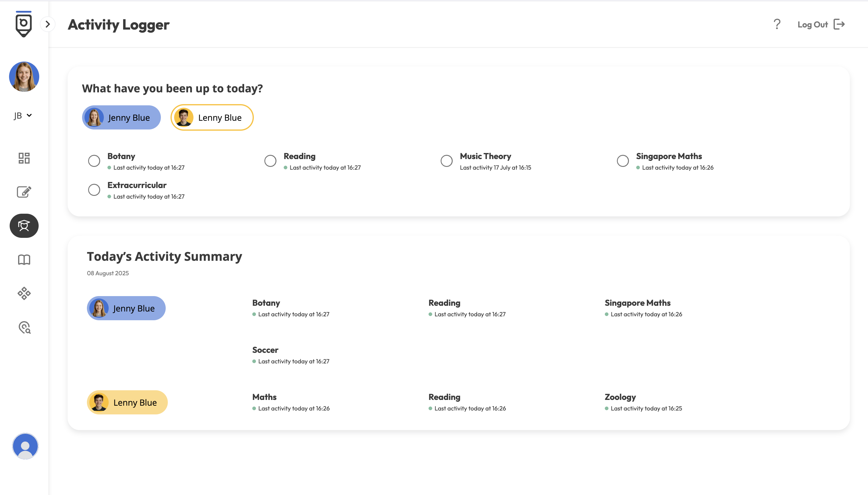
Task: Click the Botany label beside its radio
Action: point(121,156)
